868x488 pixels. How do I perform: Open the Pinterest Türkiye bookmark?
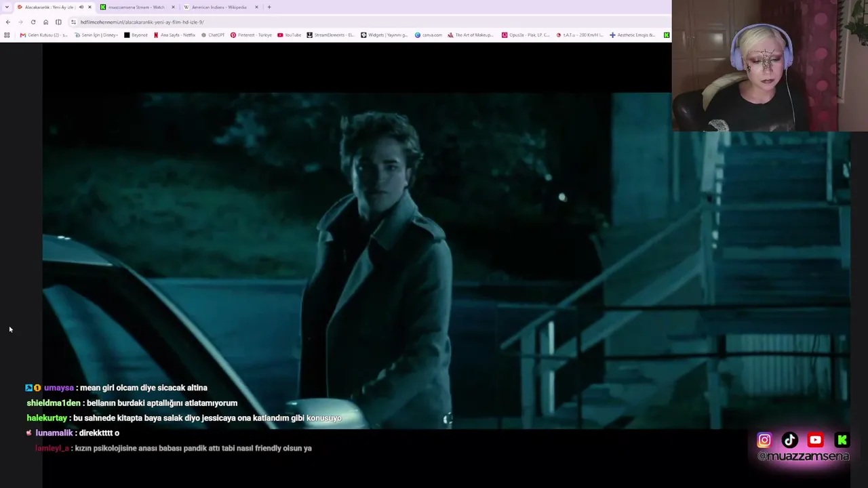click(251, 35)
